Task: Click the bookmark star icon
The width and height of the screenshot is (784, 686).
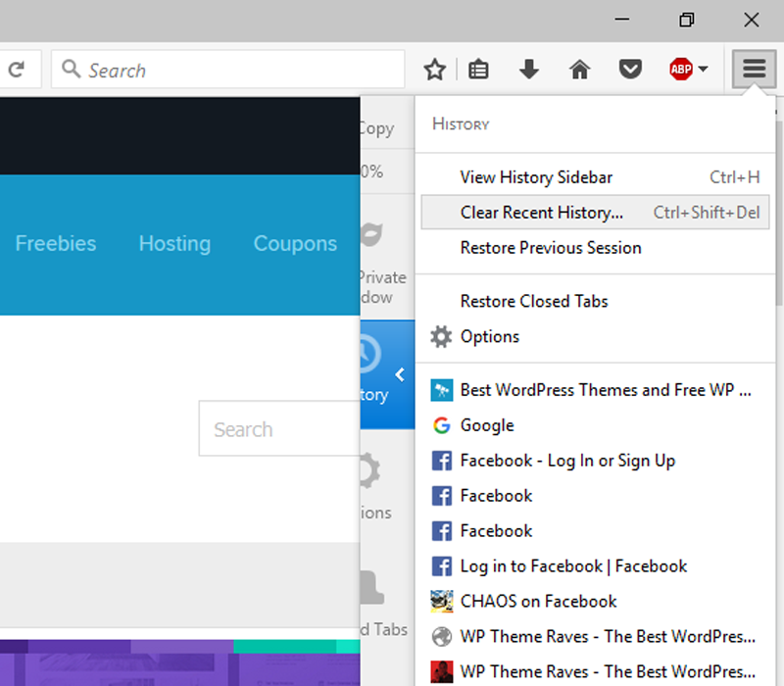Action: pyautogui.click(x=434, y=70)
